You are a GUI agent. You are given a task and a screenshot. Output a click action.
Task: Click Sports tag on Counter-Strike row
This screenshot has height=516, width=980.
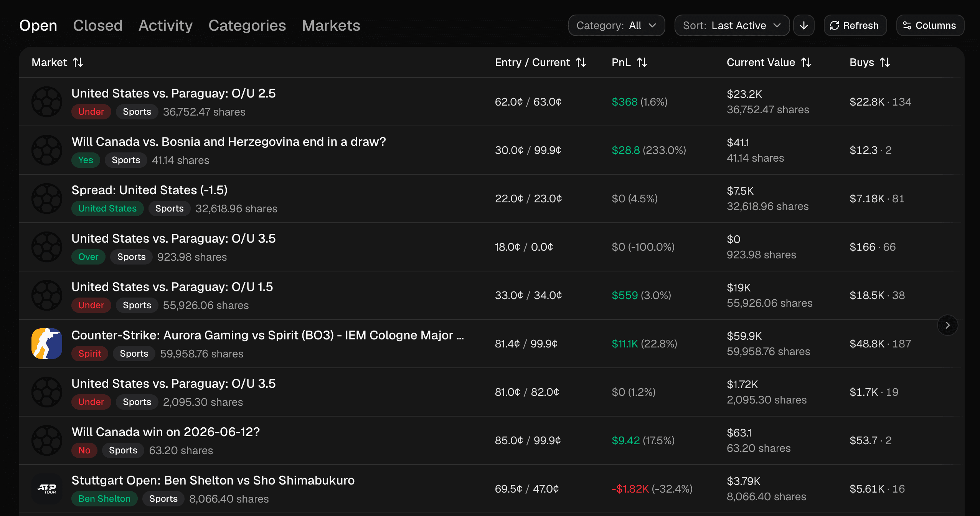134,354
